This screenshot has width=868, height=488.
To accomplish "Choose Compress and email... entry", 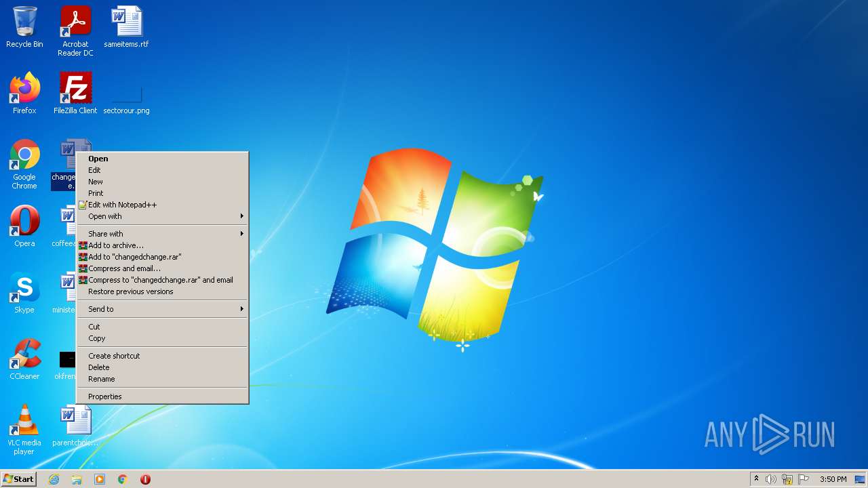I will [x=162, y=268].
